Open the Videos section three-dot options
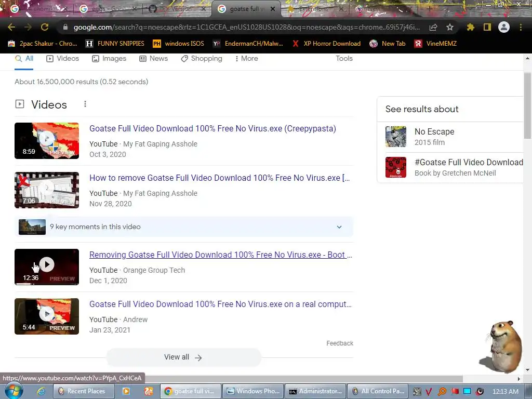This screenshot has height=399, width=532. coord(85,104)
